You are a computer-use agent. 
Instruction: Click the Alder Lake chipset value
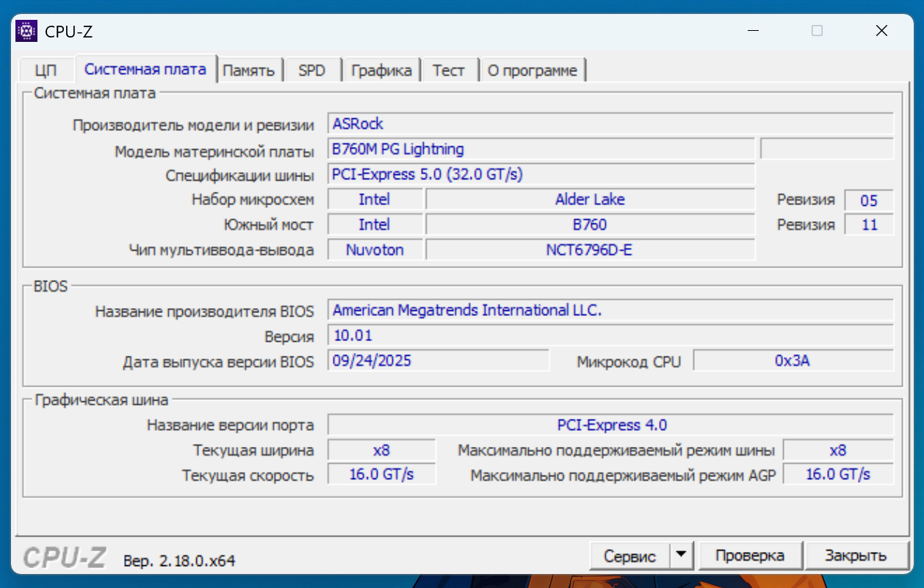point(590,199)
